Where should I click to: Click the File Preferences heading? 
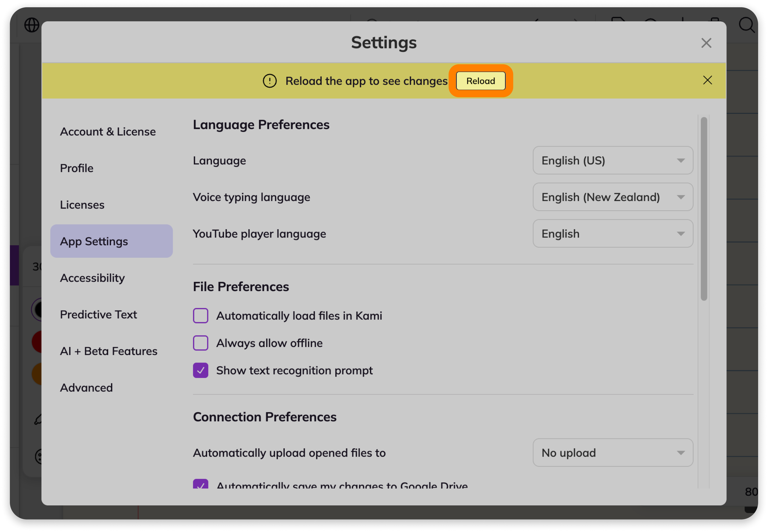241,287
